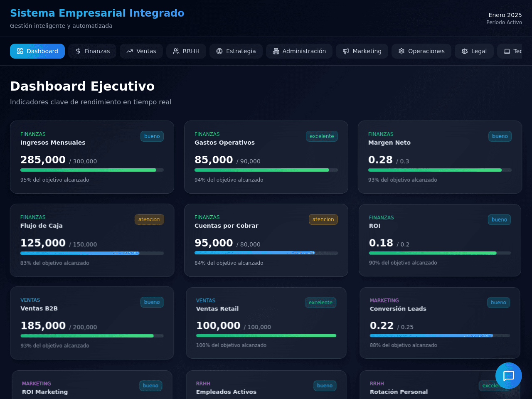
Task: Click the 0.22 Conversión Leads value
Action: (x=382, y=325)
